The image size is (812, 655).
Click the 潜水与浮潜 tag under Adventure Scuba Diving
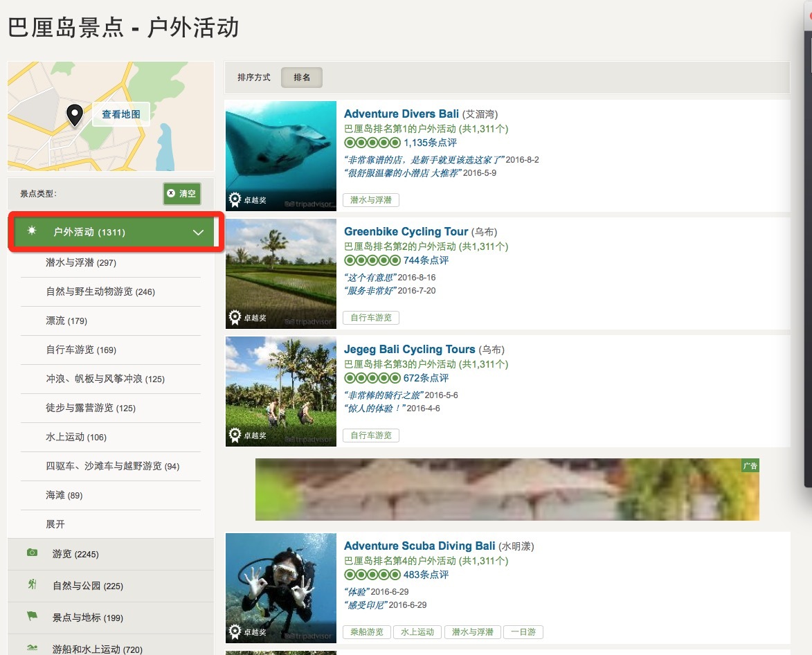point(472,631)
